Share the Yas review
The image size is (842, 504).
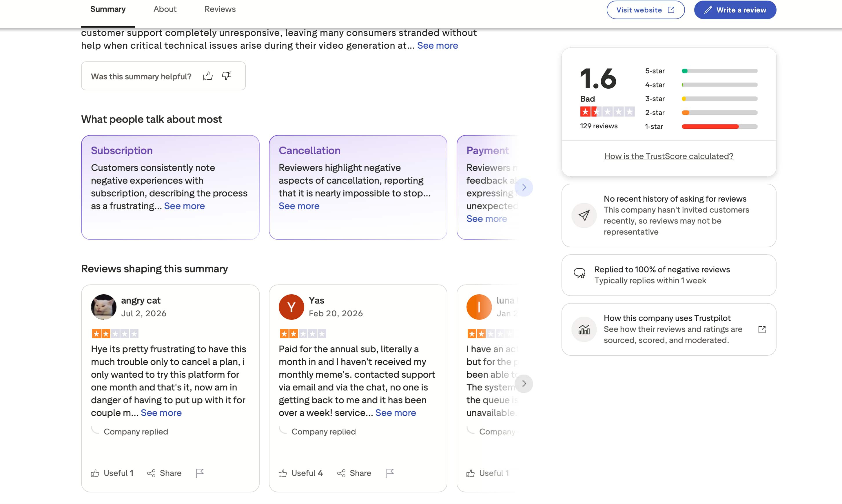point(354,473)
